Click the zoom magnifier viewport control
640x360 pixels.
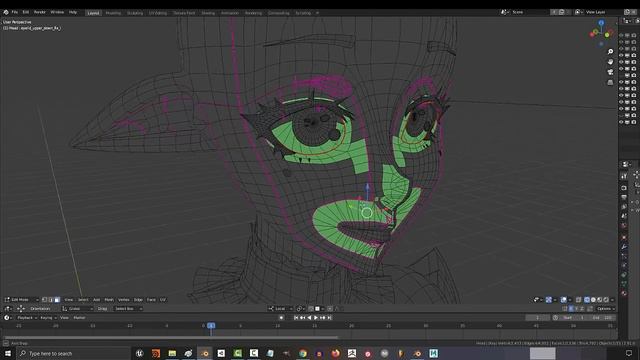pos(610,52)
